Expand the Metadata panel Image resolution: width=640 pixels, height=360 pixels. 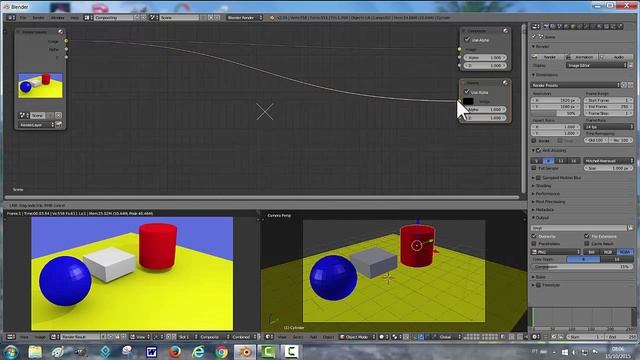click(544, 209)
